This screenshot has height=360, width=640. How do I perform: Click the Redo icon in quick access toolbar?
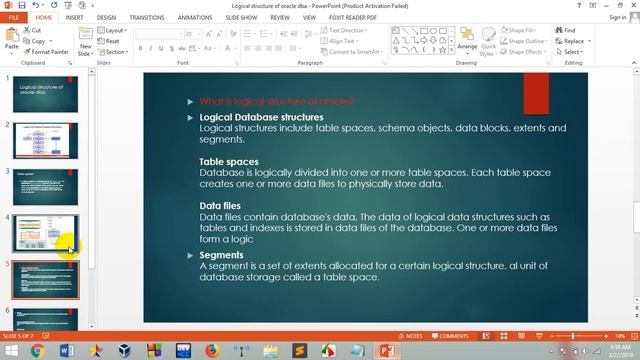54,5
